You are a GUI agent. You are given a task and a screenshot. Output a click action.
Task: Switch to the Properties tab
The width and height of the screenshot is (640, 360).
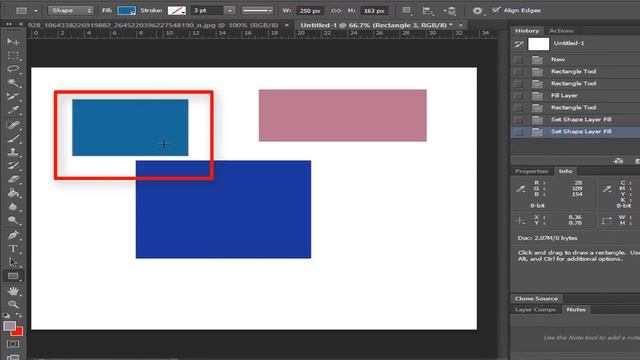531,171
